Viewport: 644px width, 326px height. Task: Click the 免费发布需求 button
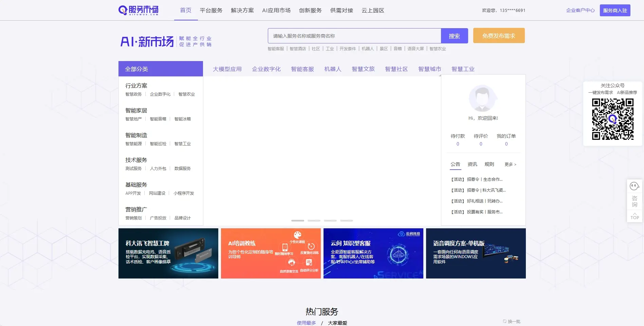pyautogui.click(x=499, y=36)
